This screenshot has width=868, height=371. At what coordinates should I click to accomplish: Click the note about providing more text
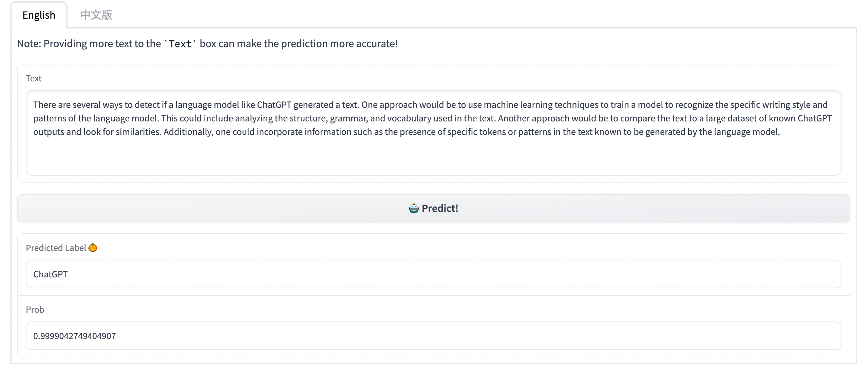tap(207, 43)
